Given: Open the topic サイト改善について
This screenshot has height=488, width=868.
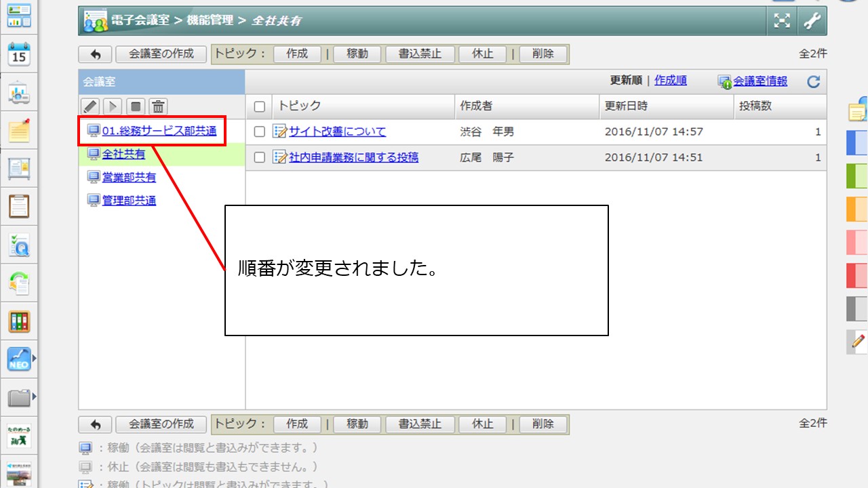Looking at the screenshot, I should coord(337,131).
